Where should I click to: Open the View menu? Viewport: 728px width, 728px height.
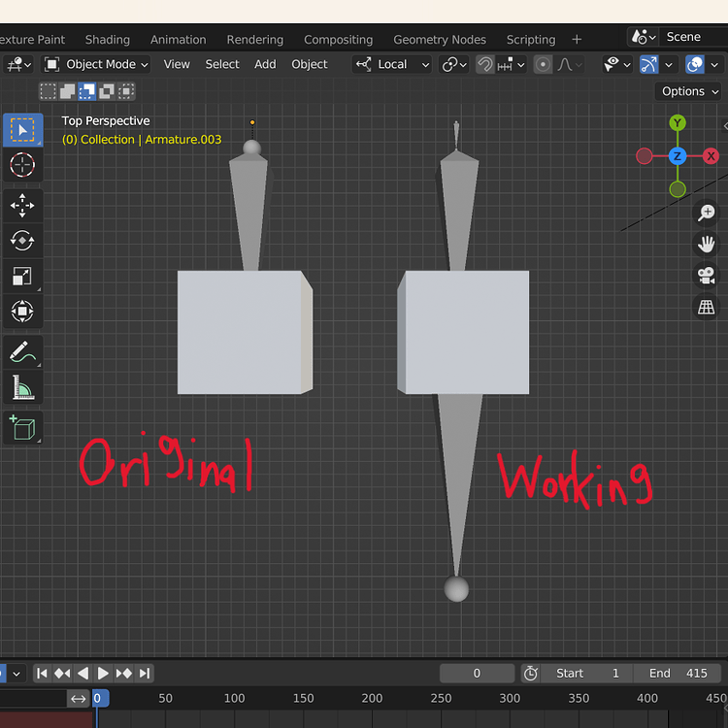pyautogui.click(x=177, y=64)
